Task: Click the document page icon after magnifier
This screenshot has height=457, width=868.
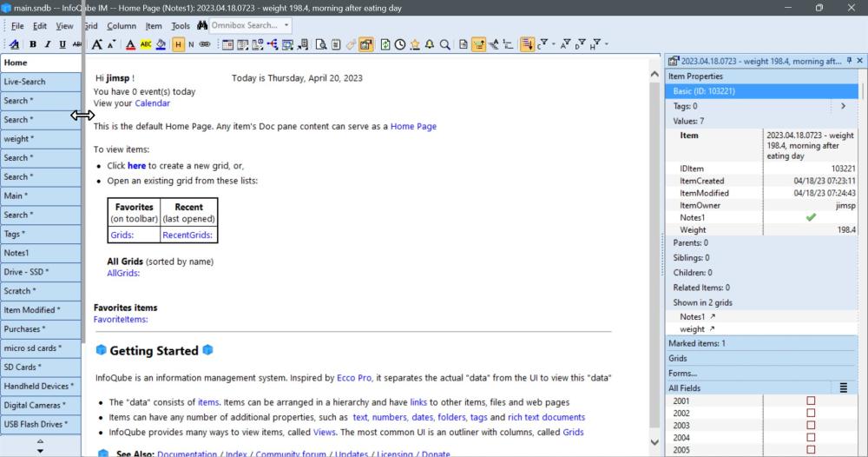Action: [464, 44]
